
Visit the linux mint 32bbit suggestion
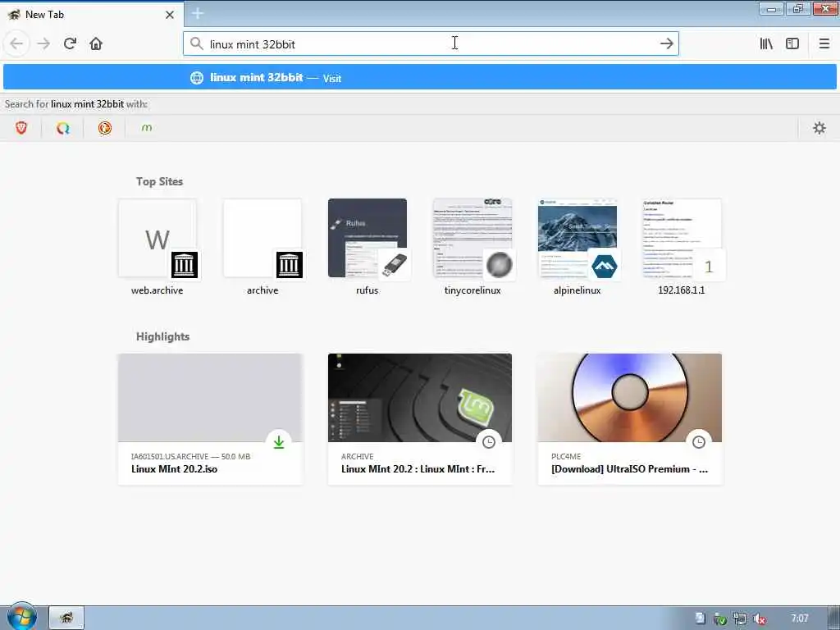420,77
